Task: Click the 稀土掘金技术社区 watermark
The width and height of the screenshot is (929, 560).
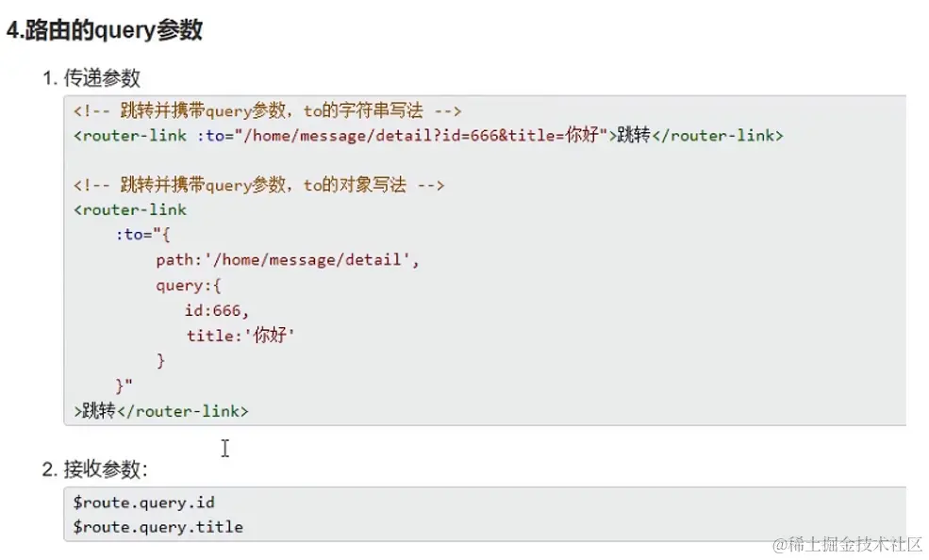Action: 847,544
